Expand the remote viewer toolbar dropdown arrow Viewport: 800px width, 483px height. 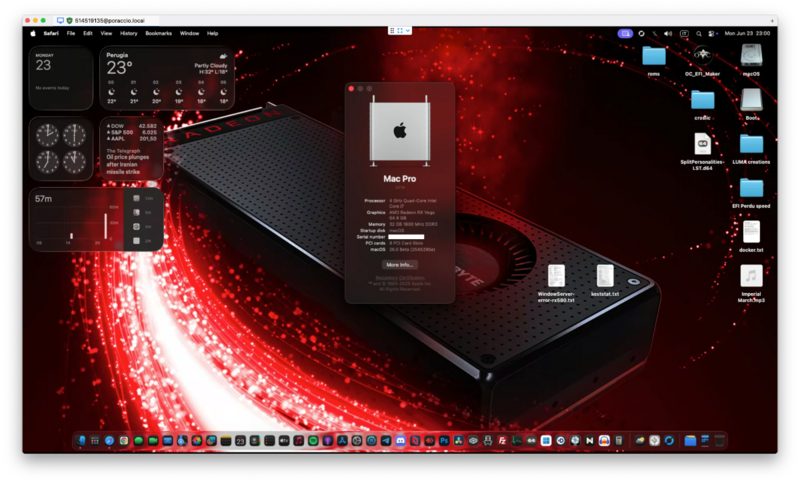click(408, 31)
